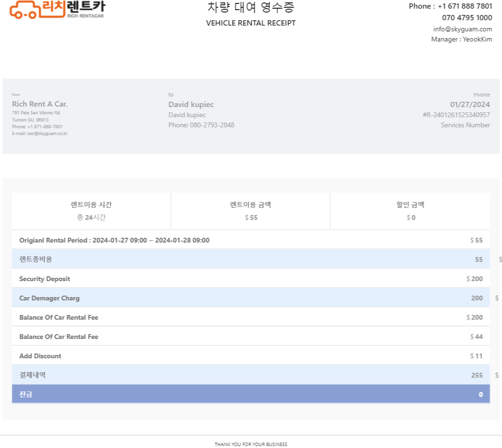Click the Rich Rentacar logo
The height and width of the screenshot is (448, 502).
[57, 9]
